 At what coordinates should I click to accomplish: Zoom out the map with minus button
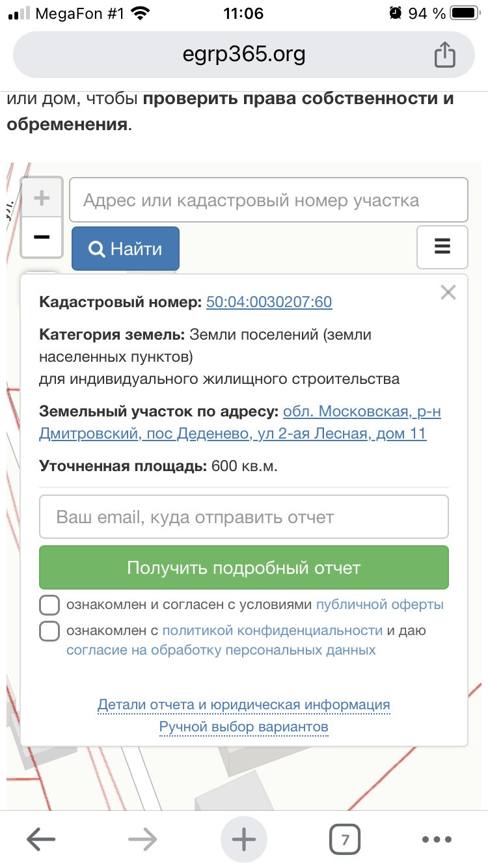42,237
